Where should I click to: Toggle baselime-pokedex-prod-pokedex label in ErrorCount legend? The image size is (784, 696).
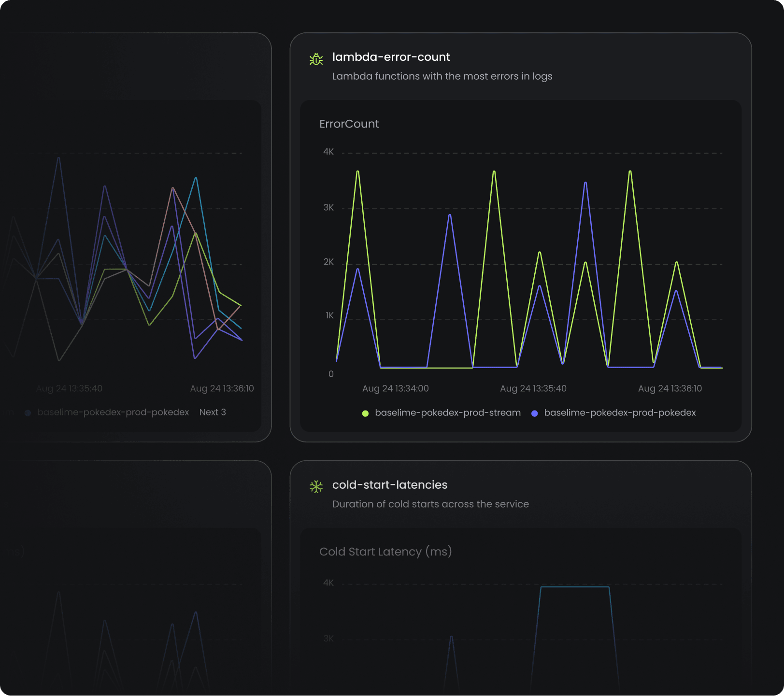(x=619, y=412)
